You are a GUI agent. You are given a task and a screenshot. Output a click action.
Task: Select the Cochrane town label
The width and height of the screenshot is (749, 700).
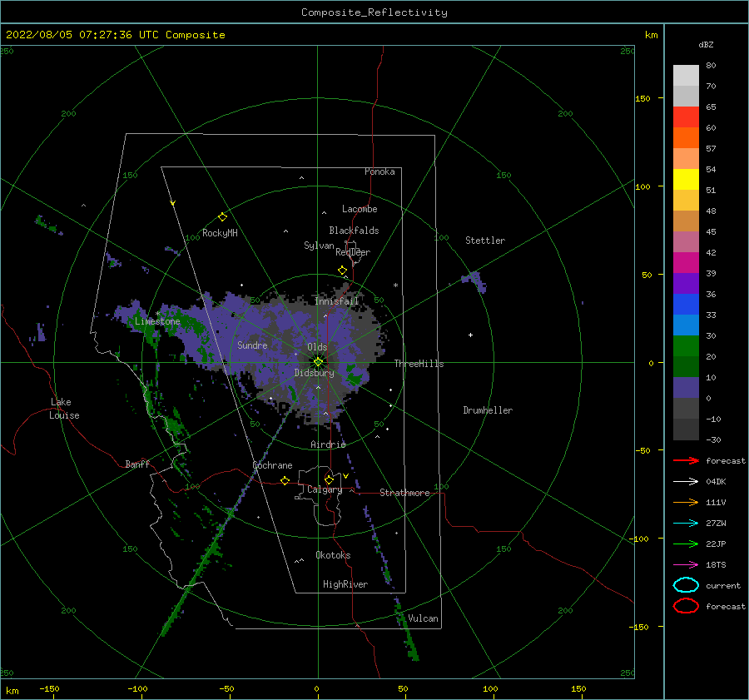pyautogui.click(x=272, y=465)
